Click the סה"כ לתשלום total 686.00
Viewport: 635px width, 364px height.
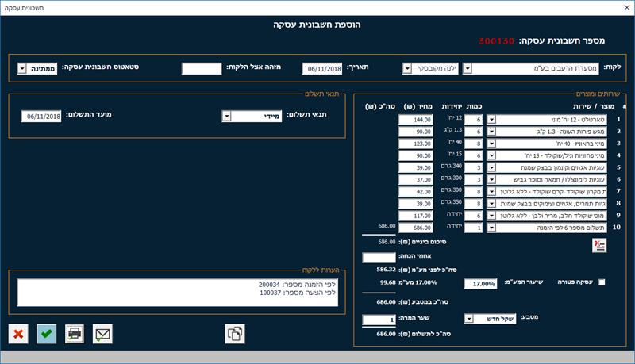point(386,334)
